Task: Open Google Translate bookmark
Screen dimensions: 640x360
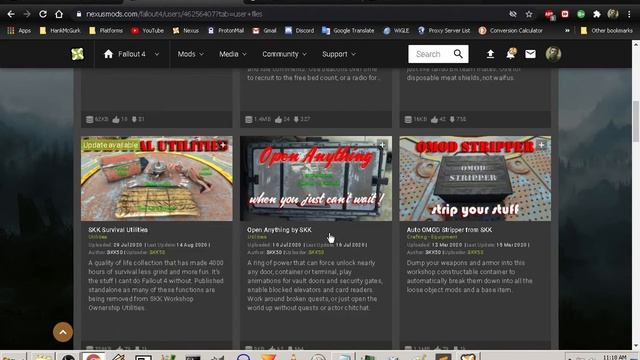Action: 348,31
